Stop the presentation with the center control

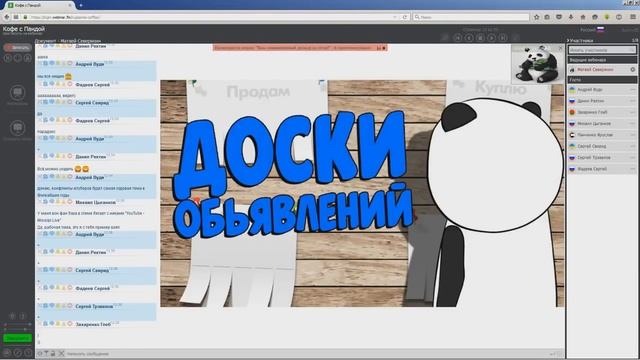(x=480, y=38)
